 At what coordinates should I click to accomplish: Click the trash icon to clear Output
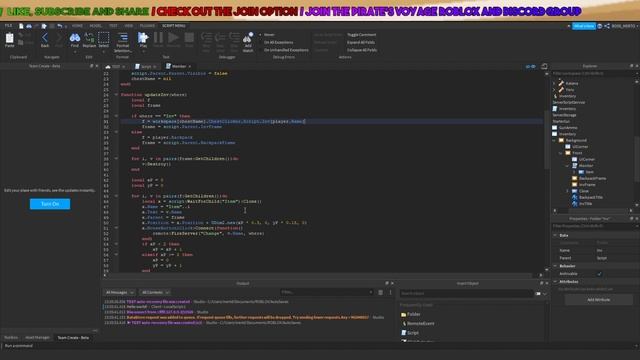(x=380, y=292)
